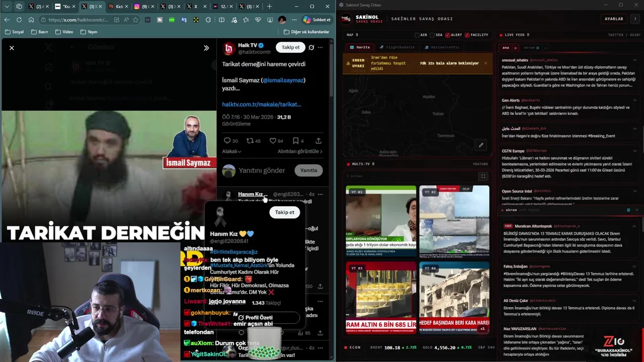The image size is (644, 362).
Task: Click the Yanıtla reply button
Action: click(308, 170)
